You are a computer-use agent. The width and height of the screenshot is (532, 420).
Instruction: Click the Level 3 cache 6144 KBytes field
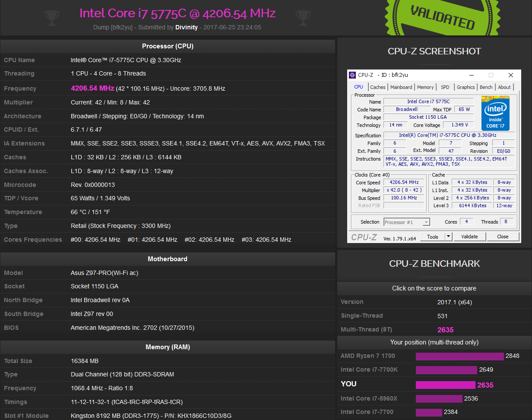point(473,205)
